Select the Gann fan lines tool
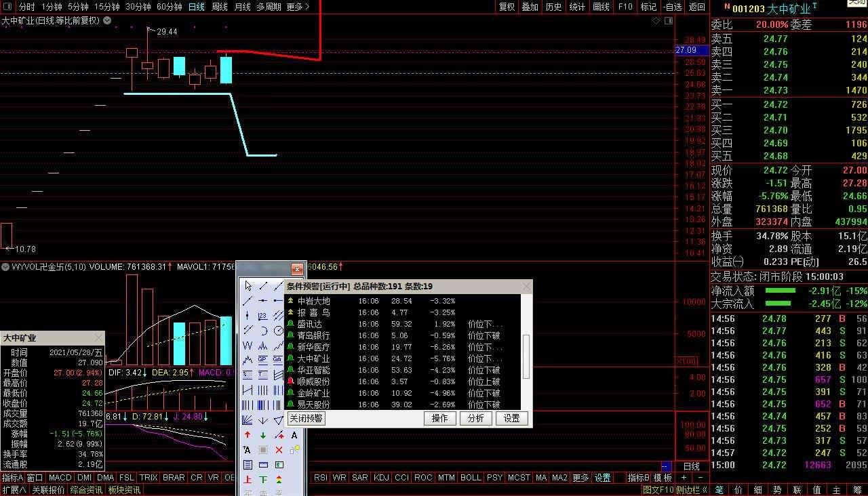This screenshot has height=496, width=868. point(248,420)
